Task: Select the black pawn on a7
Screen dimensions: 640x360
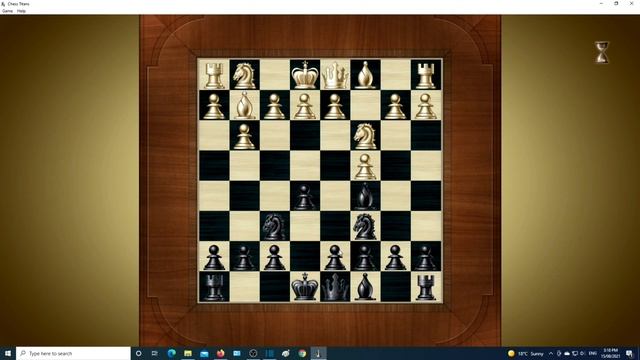Action: pyautogui.click(x=425, y=257)
